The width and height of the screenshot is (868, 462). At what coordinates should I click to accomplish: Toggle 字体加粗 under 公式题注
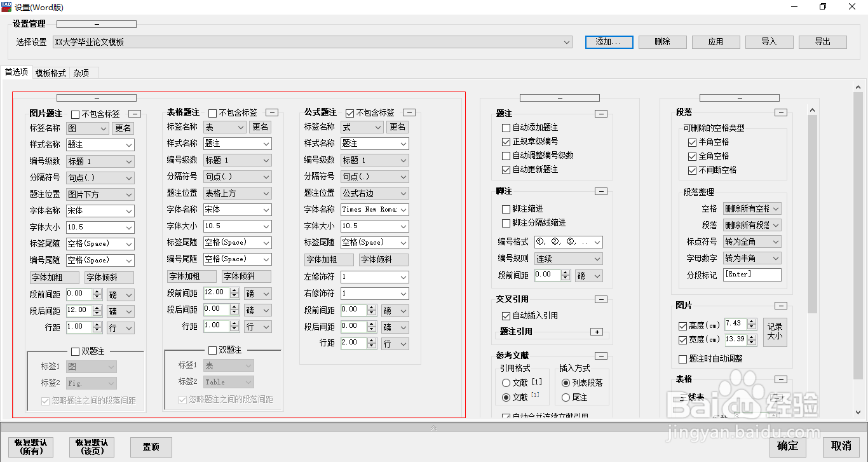(x=329, y=260)
